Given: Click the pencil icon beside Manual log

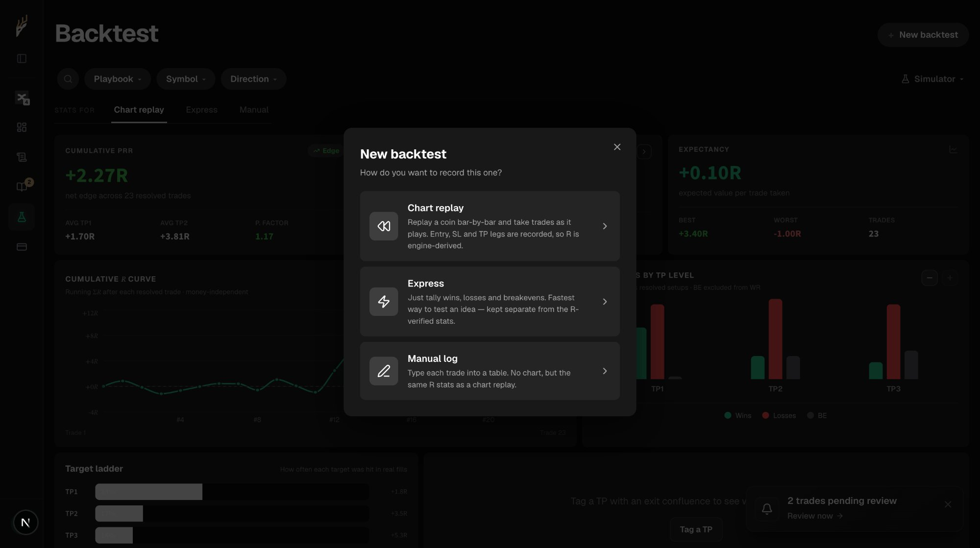Looking at the screenshot, I should coord(384,371).
